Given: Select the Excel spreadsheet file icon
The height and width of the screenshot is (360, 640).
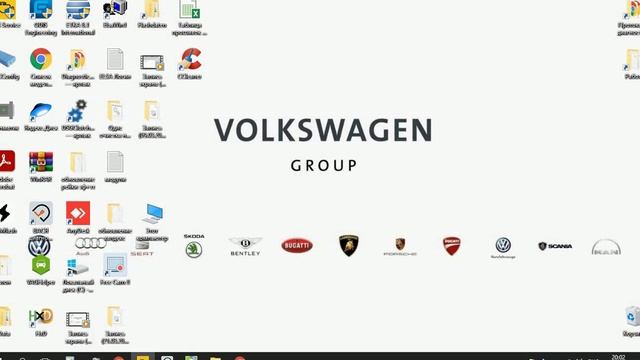Looking at the screenshot, I should click(189, 9).
